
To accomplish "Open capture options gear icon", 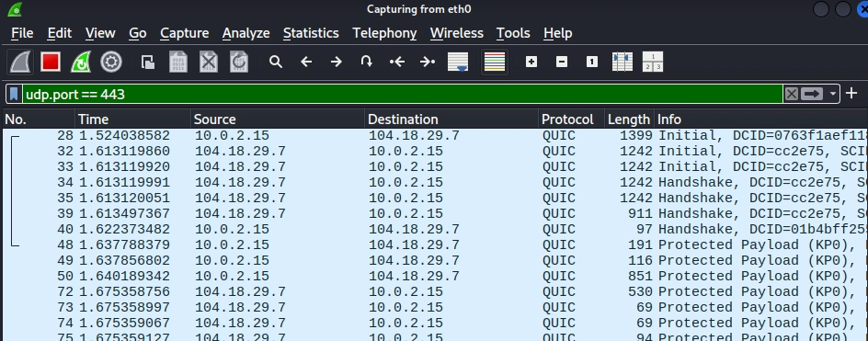I will coord(111,62).
